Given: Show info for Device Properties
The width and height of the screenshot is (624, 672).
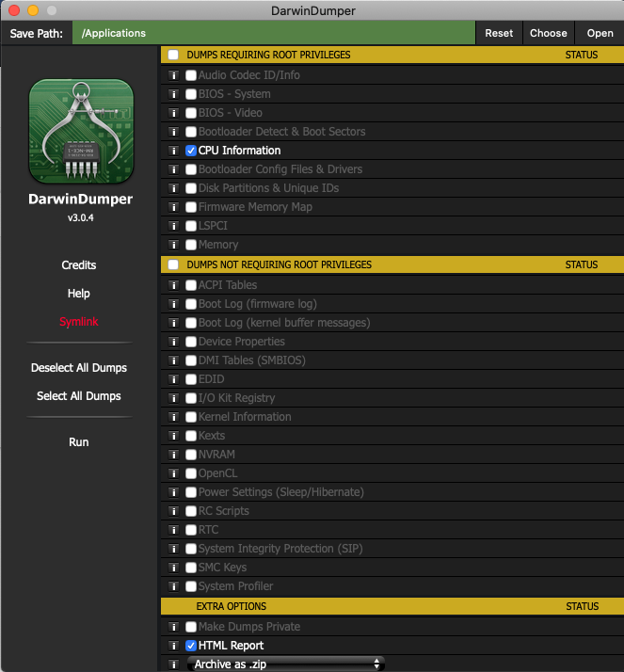Looking at the screenshot, I should (x=173, y=342).
